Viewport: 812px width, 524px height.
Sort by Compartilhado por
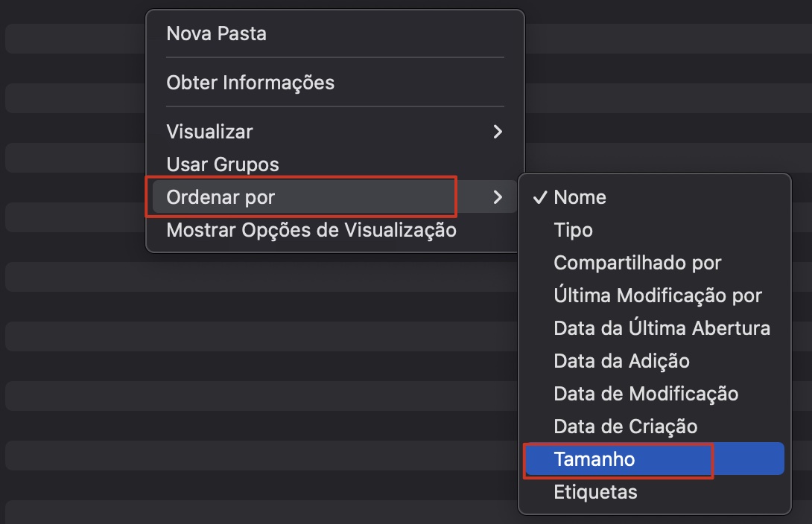point(637,263)
